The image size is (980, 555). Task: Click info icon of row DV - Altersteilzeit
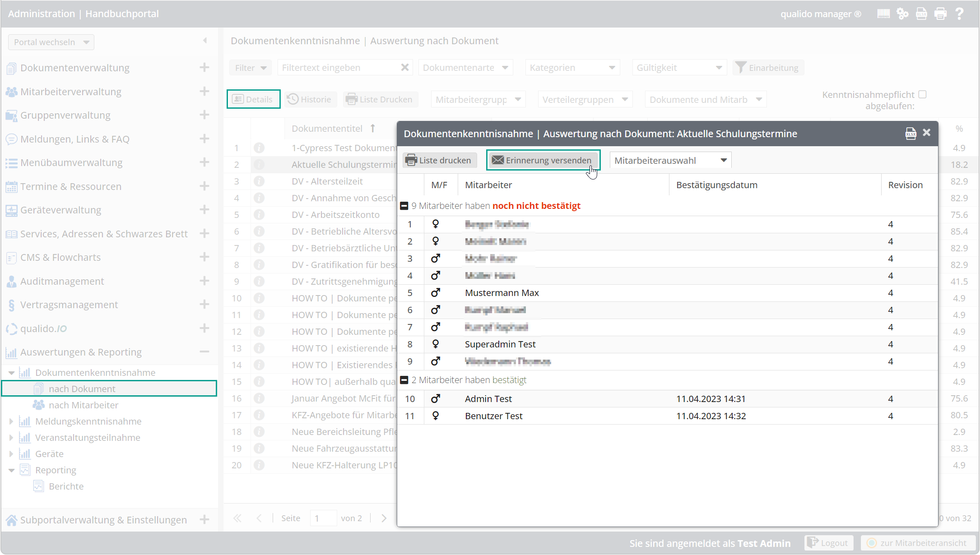tap(259, 181)
